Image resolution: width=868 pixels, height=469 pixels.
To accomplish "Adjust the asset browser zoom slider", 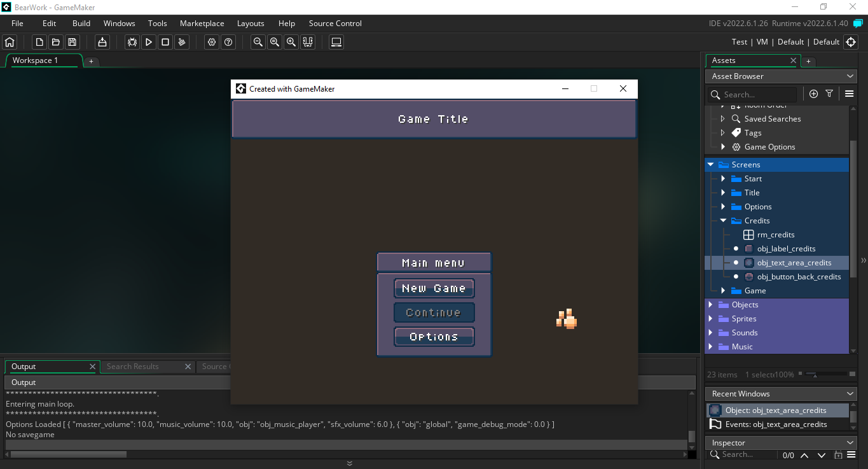I will pos(815,374).
